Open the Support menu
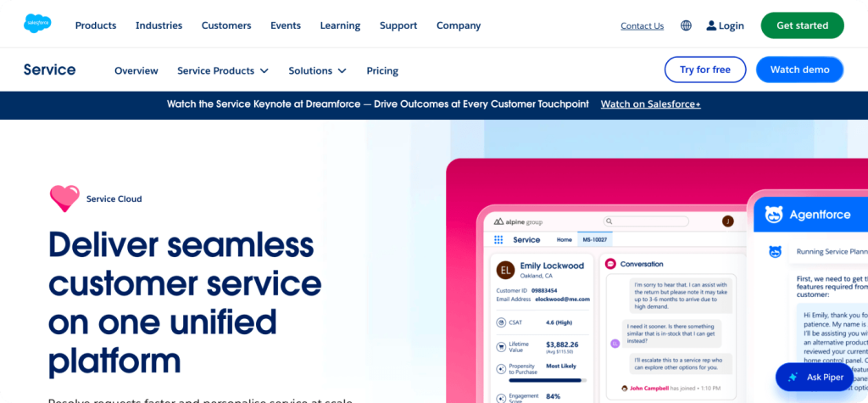Image resolution: width=868 pixels, height=403 pixels. [398, 25]
